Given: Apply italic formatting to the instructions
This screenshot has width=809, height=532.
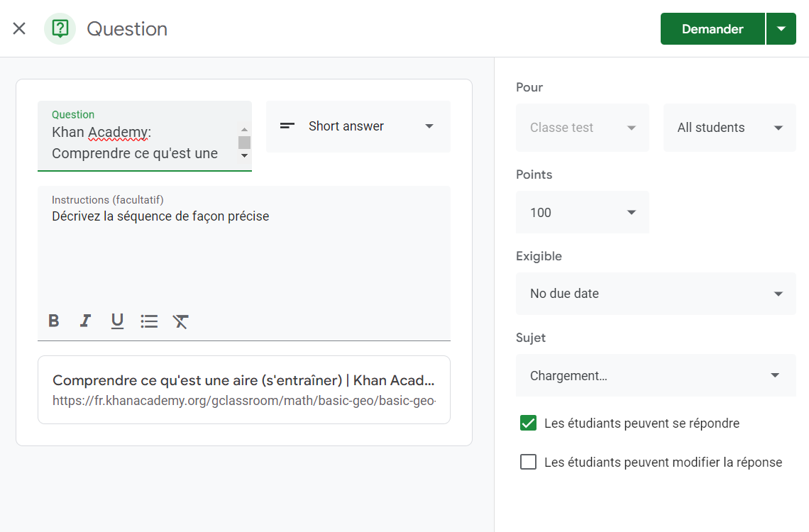Looking at the screenshot, I should coord(86,321).
